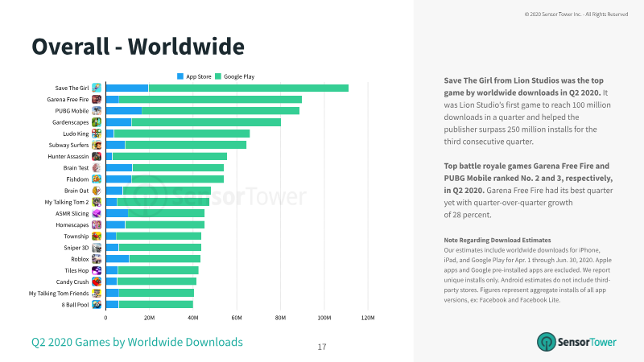Click the Save The Girl game icon
The width and height of the screenshot is (644, 362).
(97, 88)
